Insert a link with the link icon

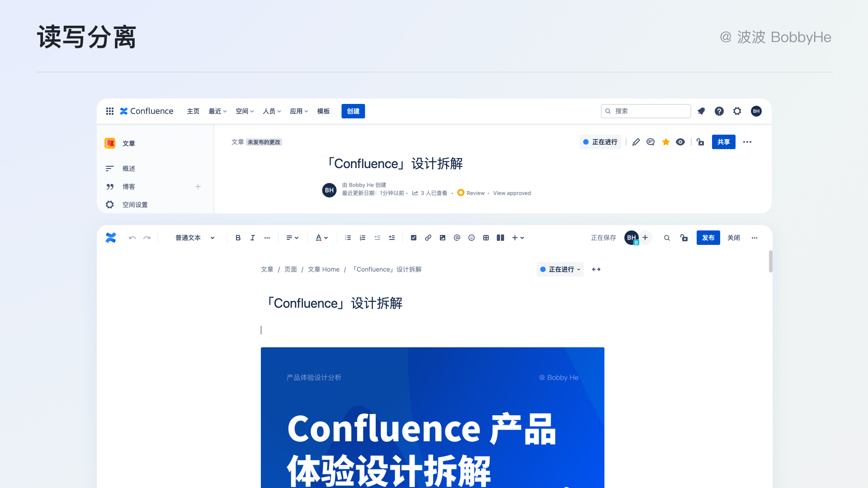[x=428, y=238]
